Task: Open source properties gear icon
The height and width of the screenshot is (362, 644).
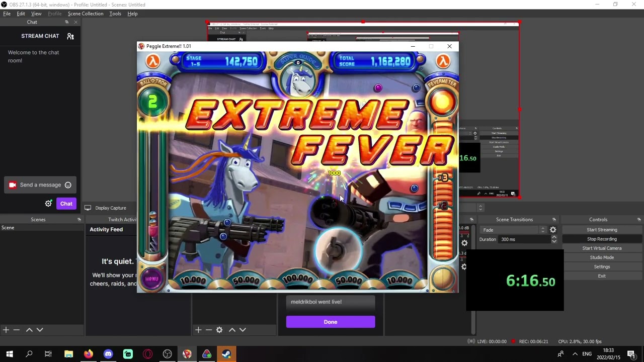Action: point(219,330)
